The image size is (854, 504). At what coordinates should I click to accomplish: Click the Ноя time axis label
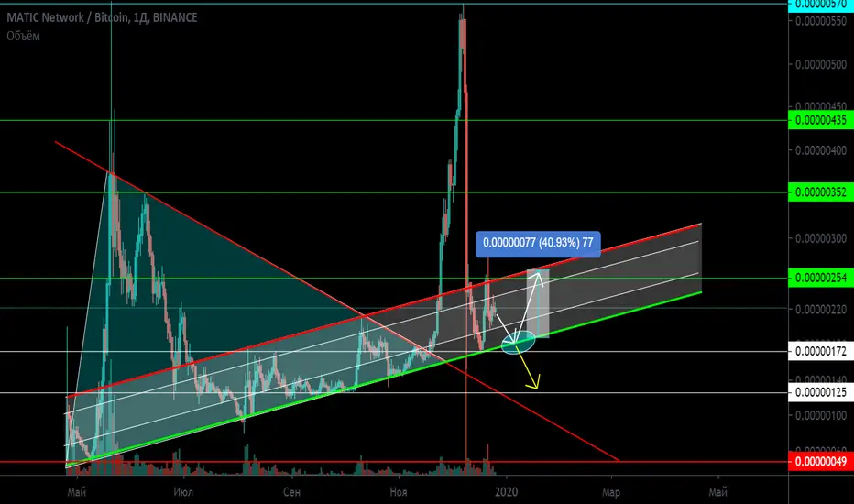pyautogui.click(x=398, y=492)
